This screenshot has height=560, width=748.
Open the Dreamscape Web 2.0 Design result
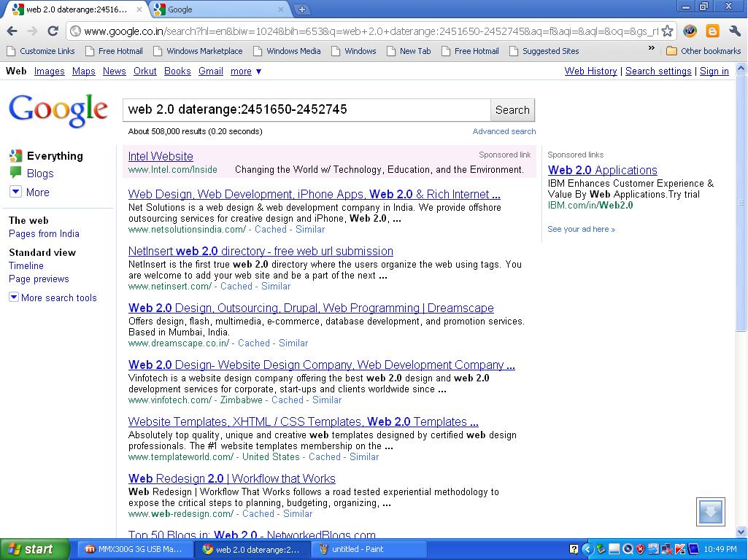click(x=311, y=308)
